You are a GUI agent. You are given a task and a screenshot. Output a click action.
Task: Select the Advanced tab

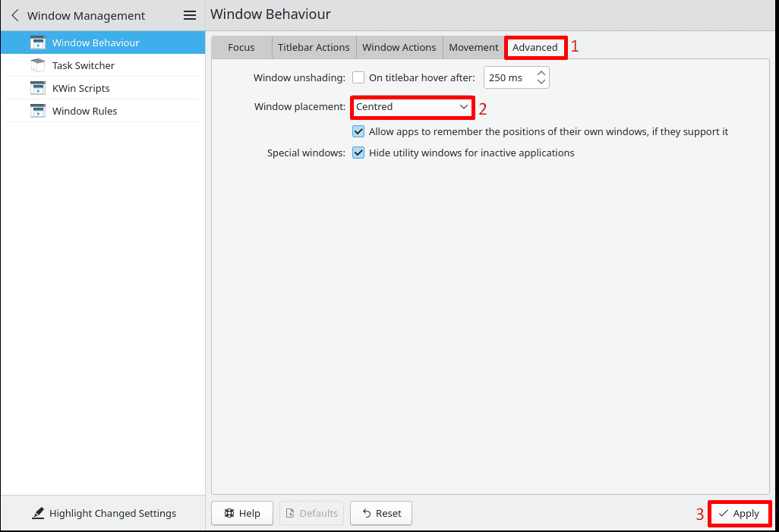click(x=535, y=48)
